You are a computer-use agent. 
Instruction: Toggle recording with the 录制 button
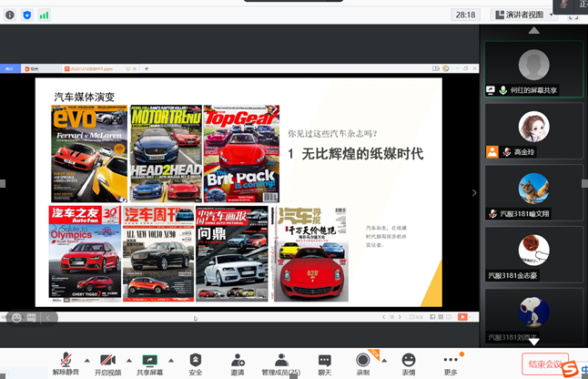[x=363, y=364]
